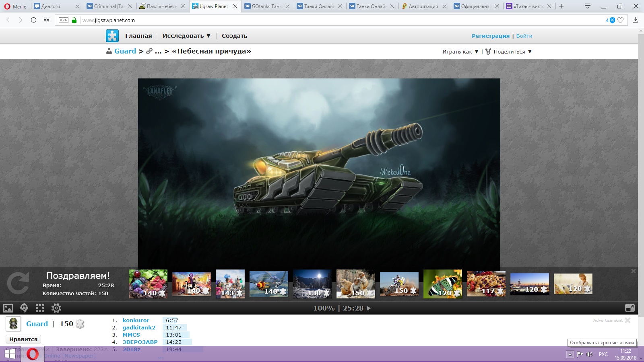
Task: Open the tab menu icon near window controls
Action: pyautogui.click(x=588, y=6)
